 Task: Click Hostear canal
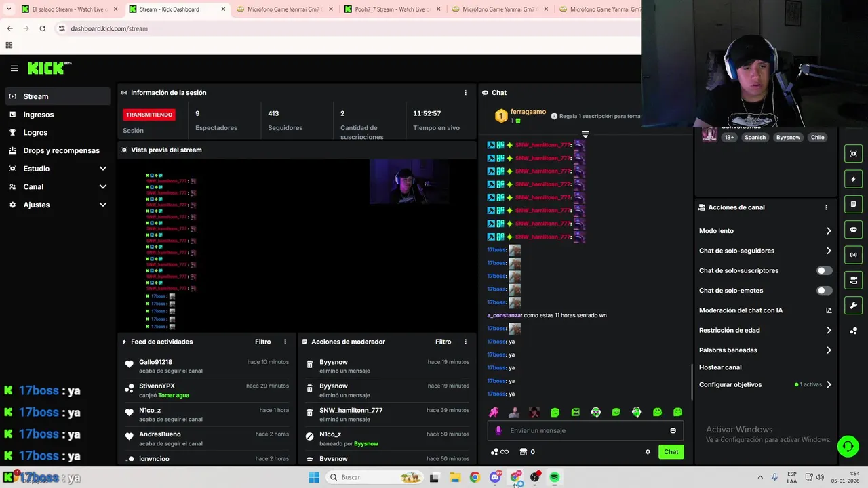[x=720, y=367]
